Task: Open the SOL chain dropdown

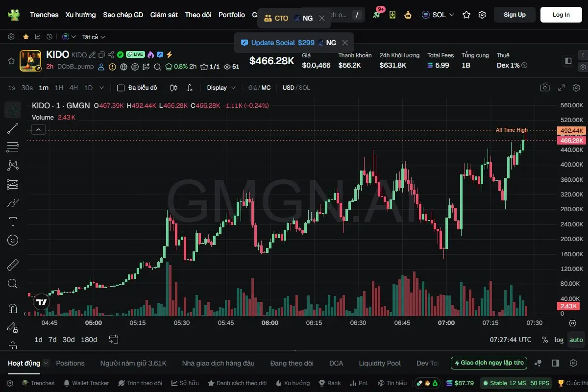Action: pos(439,15)
